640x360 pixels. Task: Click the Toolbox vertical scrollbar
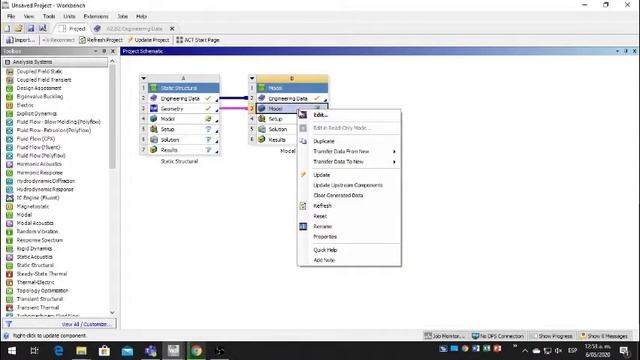coord(112,116)
